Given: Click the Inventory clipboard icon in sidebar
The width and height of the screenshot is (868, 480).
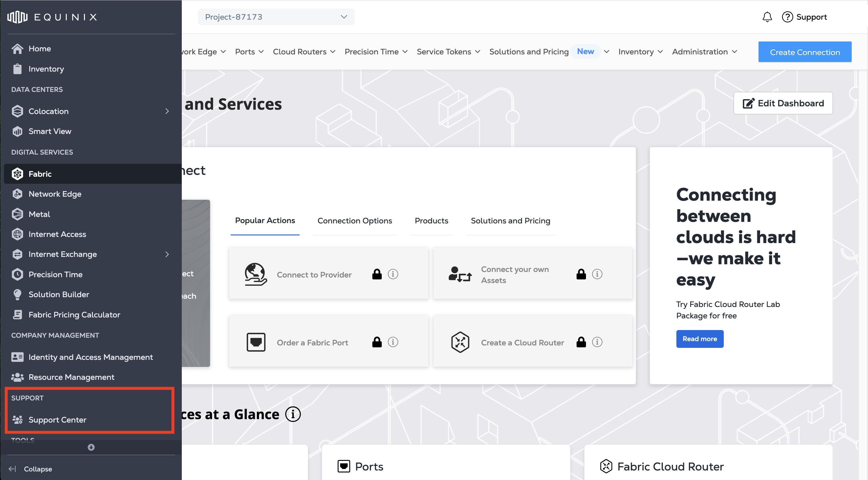Looking at the screenshot, I should click(x=17, y=69).
